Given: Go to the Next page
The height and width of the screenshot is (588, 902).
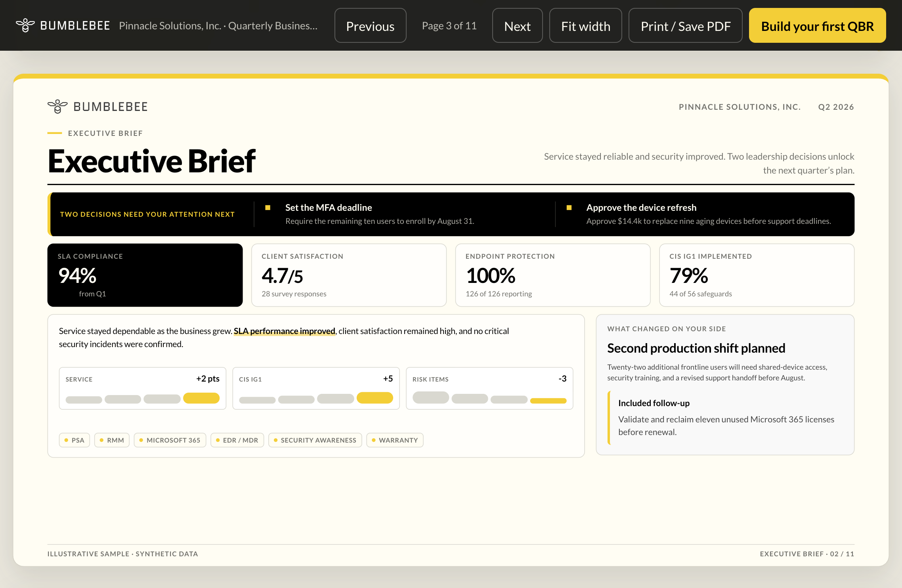Looking at the screenshot, I should point(517,26).
